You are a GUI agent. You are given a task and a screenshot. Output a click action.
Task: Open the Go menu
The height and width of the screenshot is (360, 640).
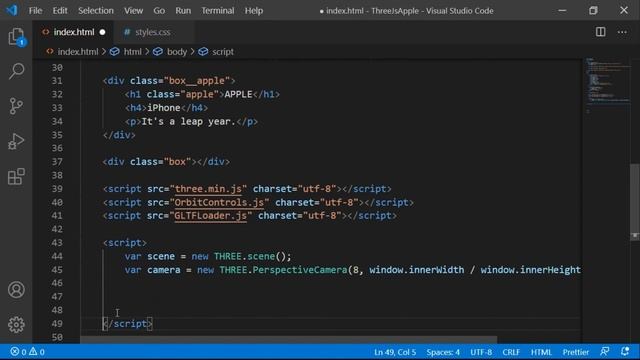(x=159, y=11)
